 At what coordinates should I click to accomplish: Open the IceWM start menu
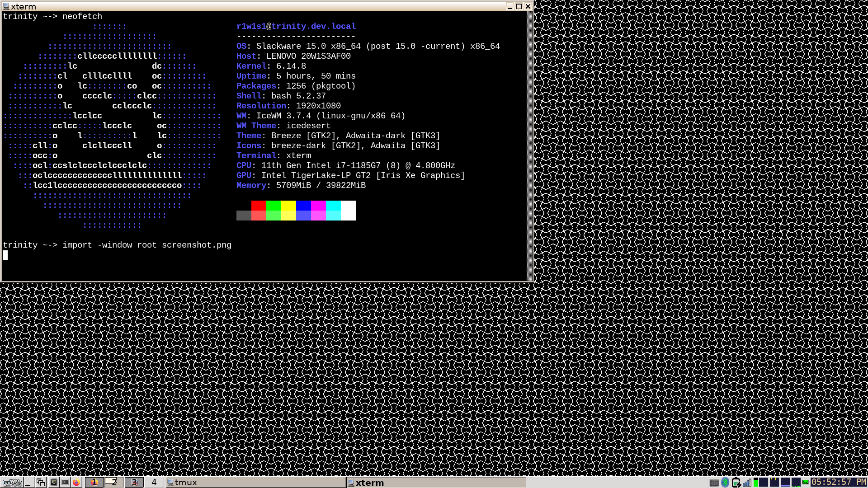pyautogui.click(x=12, y=483)
